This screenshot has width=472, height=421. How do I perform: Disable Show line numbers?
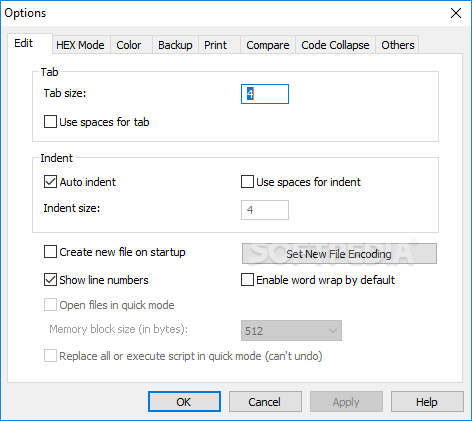point(50,280)
